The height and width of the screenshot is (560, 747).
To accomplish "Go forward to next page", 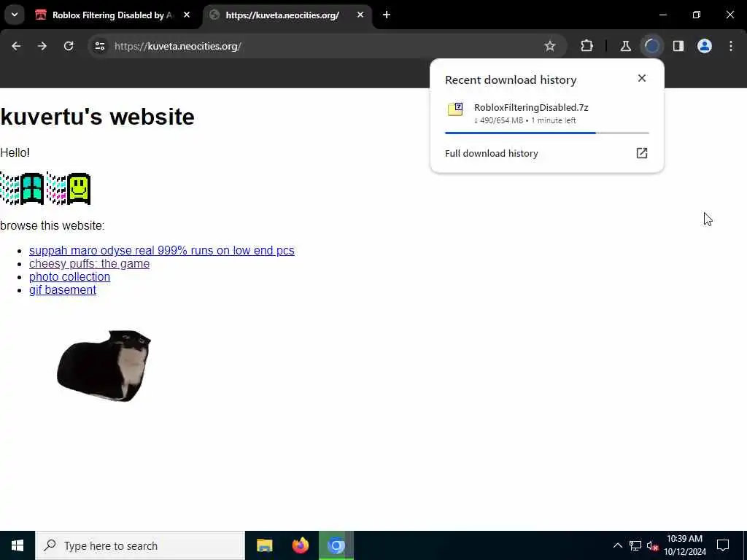I will pyautogui.click(x=42, y=46).
